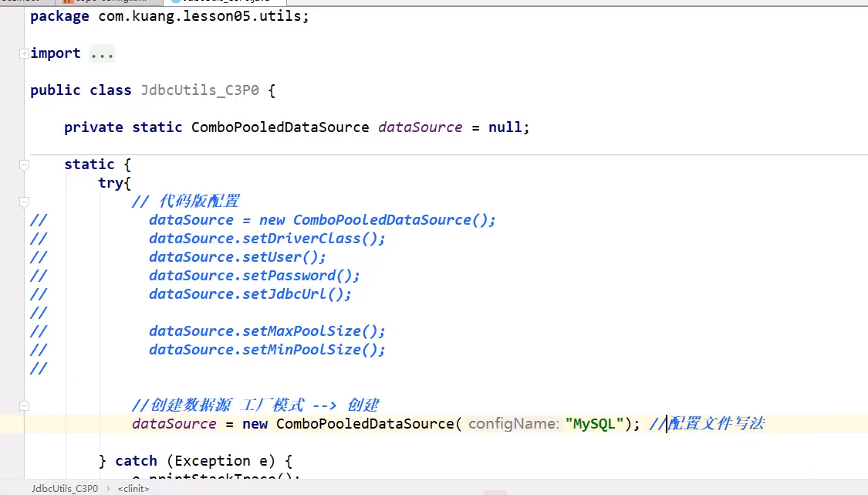The height and width of the screenshot is (495, 868).
Task: Click the 配置文件写法 comment
Action: 707,424
